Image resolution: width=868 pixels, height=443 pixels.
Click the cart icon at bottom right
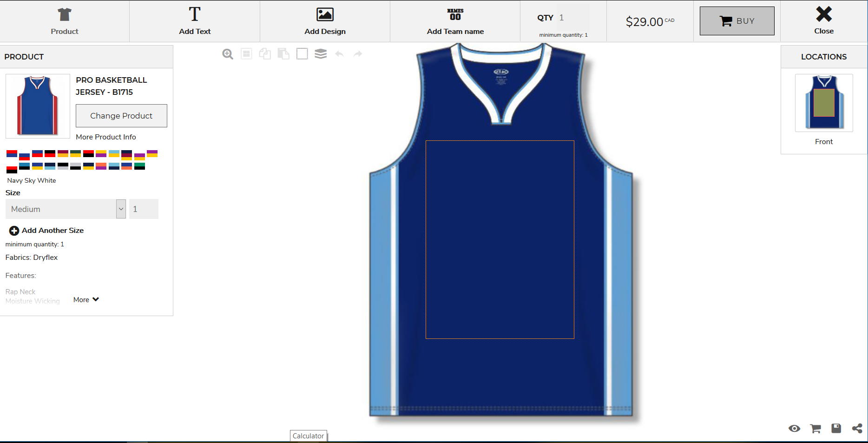(x=815, y=428)
